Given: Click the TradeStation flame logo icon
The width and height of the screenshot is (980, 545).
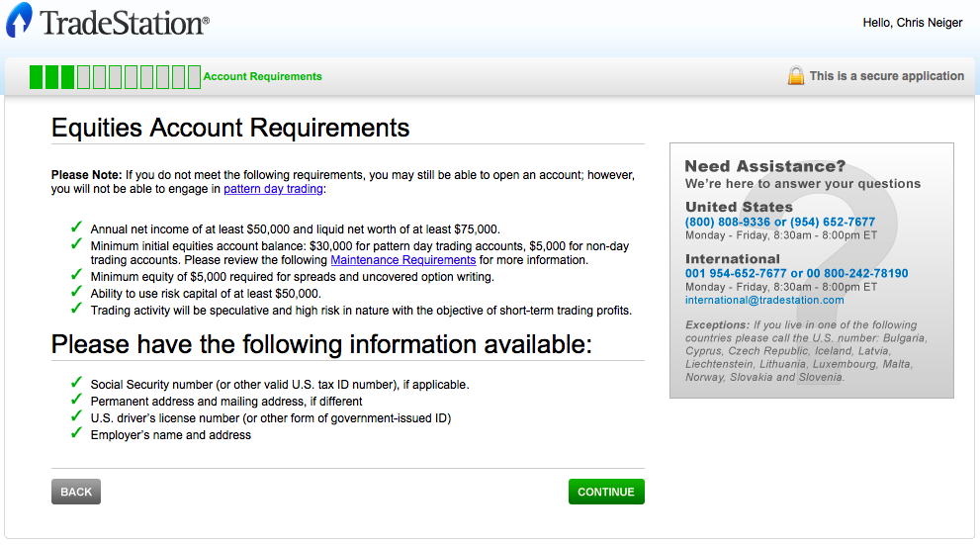Looking at the screenshot, I should pyautogui.click(x=20, y=21).
